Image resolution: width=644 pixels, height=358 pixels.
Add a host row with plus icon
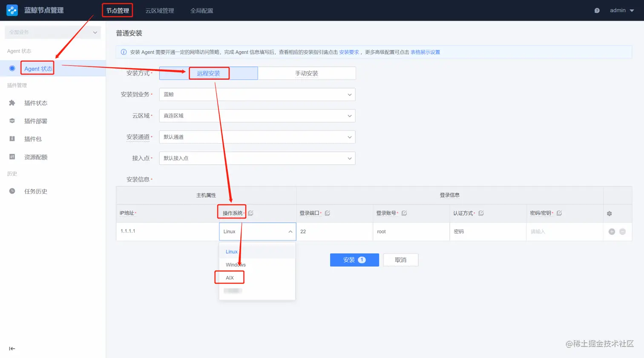pyautogui.click(x=612, y=231)
